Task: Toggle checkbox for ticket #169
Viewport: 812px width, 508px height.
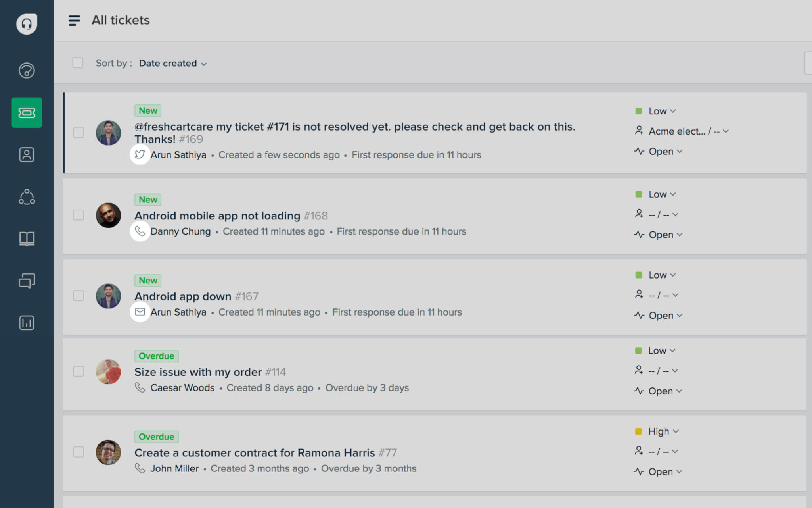Action: [x=78, y=132]
